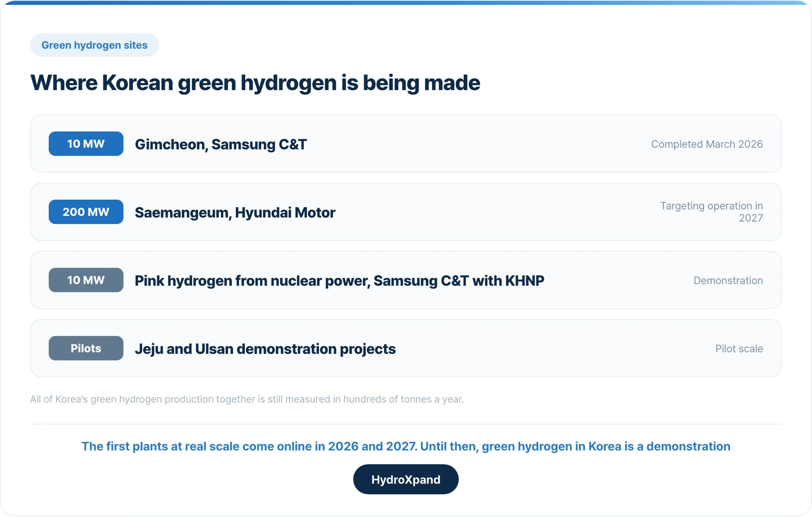
Task: Click the footnote about hundreds of tonnes
Action: point(247,399)
